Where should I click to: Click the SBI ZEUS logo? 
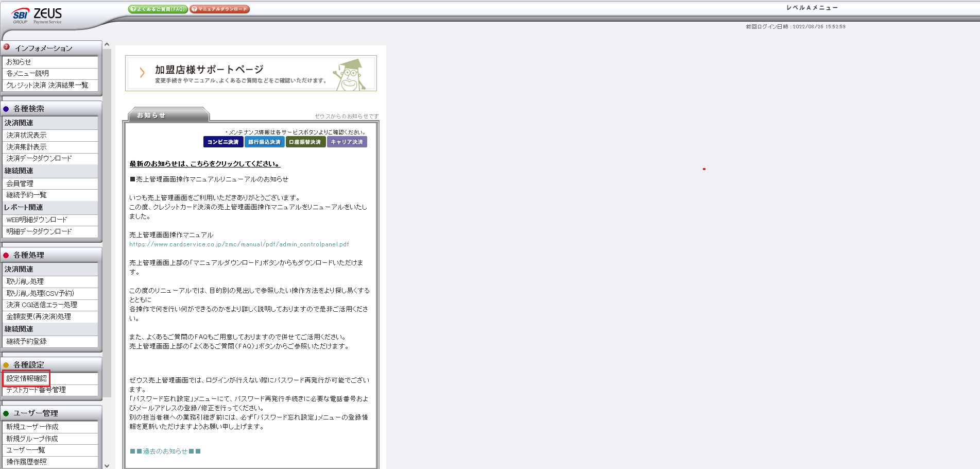37,15
